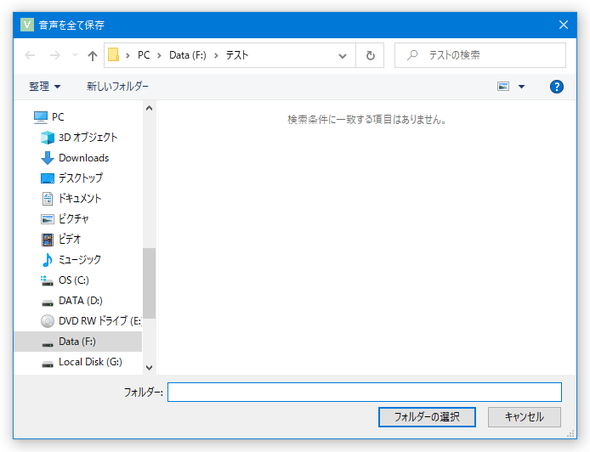Click the change view icon
The image size is (590, 452).
(x=503, y=87)
